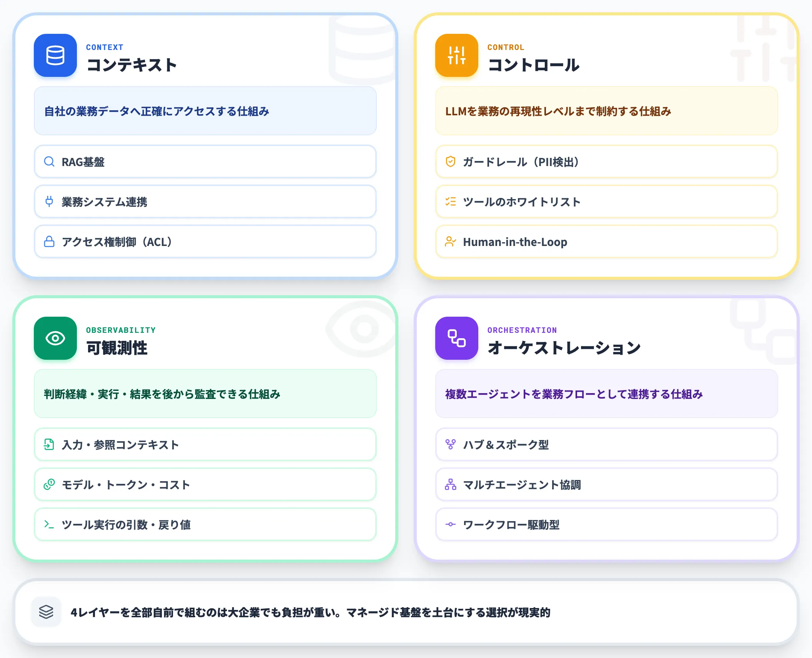Click the orange sliders icon for Control
The image size is (812, 658).
457,55
